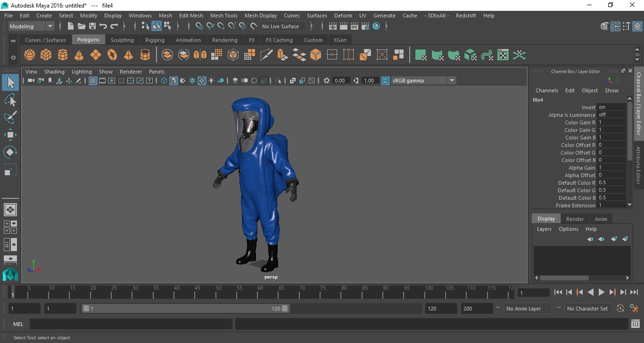Toggle the auto keyframe button
644x343 pixels.
click(620, 309)
